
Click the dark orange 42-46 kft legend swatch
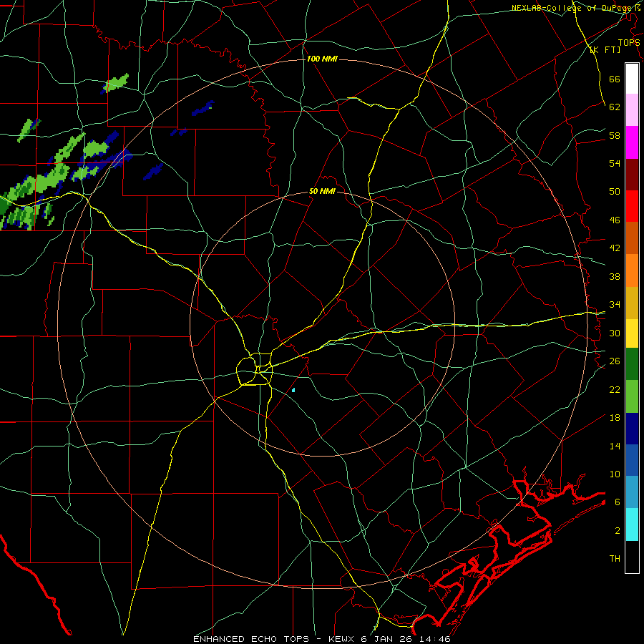pyautogui.click(x=632, y=238)
